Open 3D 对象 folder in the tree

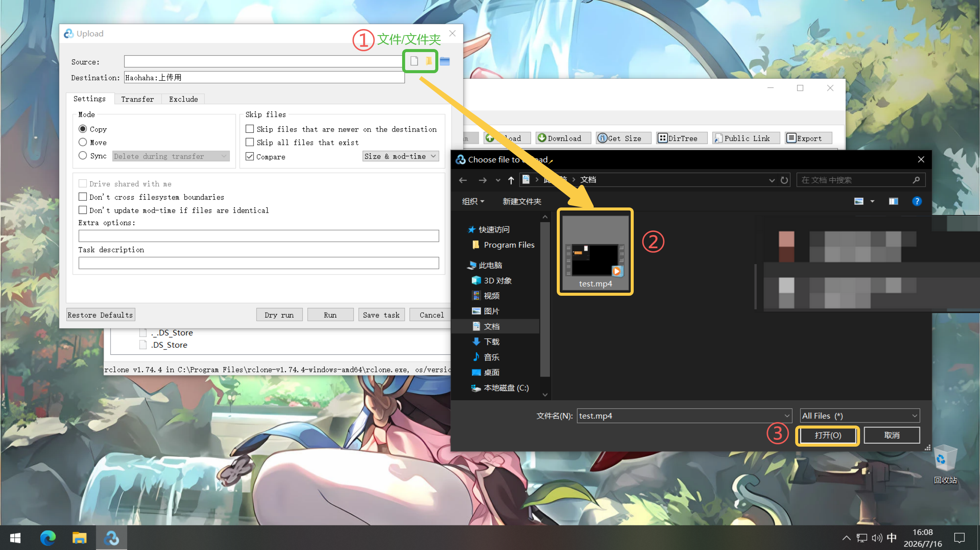click(492, 280)
